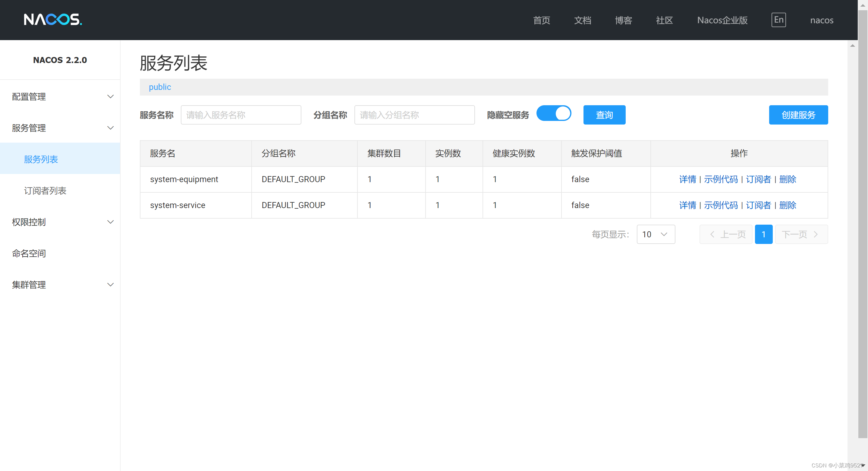The image size is (868, 471).
Task: Open the 每页显示 page size dropdown
Action: pyautogui.click(x=656, y=234)
